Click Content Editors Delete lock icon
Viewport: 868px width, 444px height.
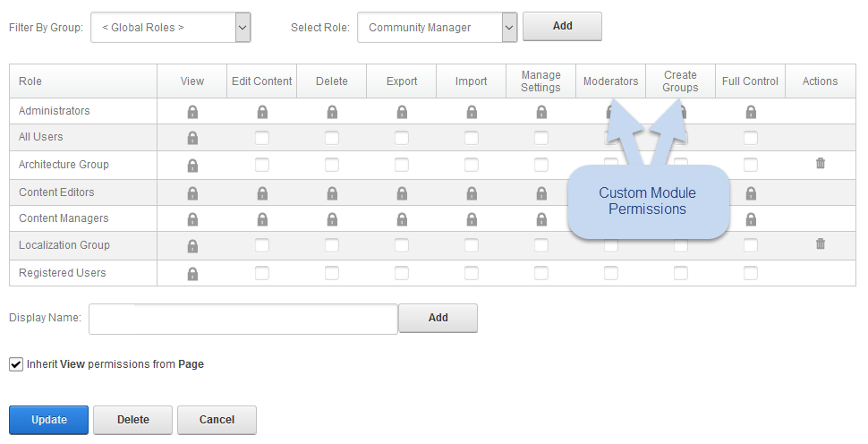tap(332, 193)
